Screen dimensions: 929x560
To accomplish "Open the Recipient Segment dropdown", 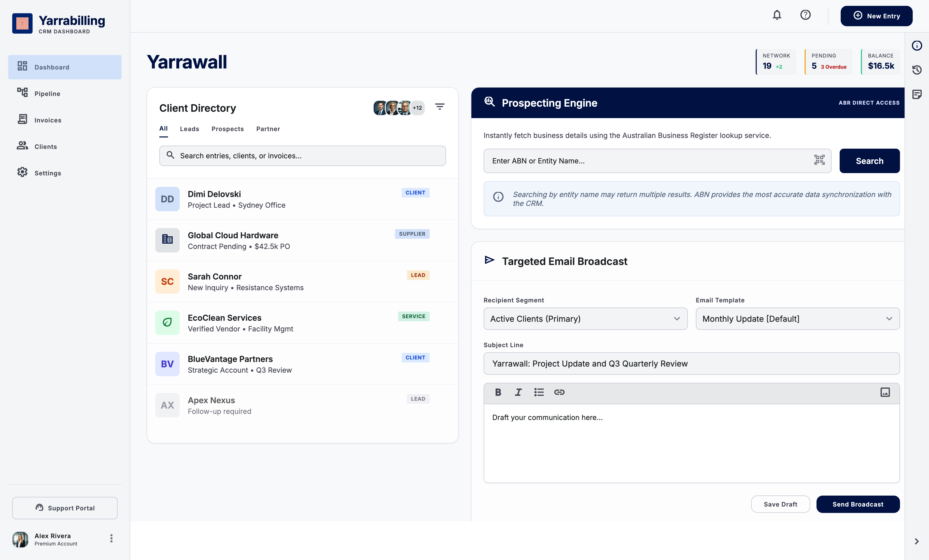I will (x=585, y=319).
